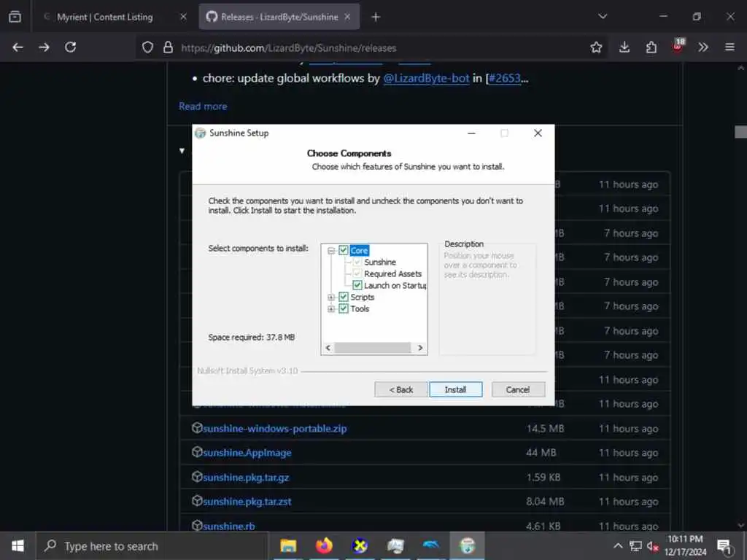Open File Explorer from the taskbar
This screenshot has height=560, width=747.
pyautogui.click(x=288, y=545)
